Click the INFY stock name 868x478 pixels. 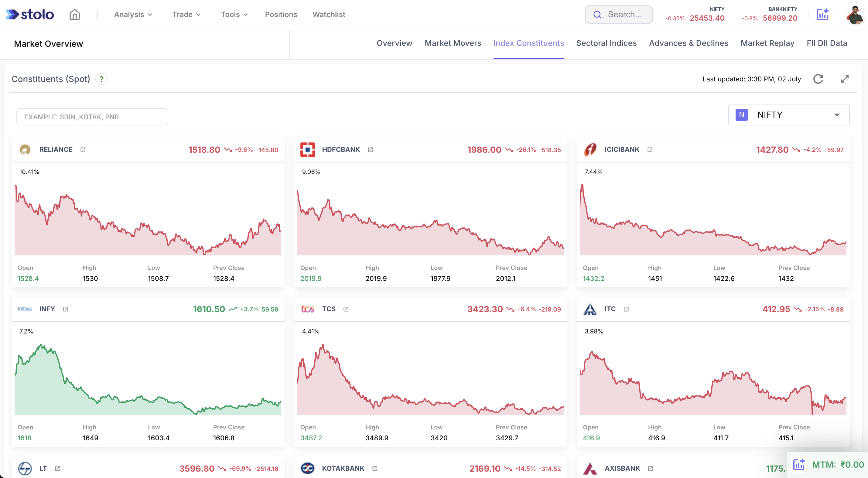coord(47,309)
